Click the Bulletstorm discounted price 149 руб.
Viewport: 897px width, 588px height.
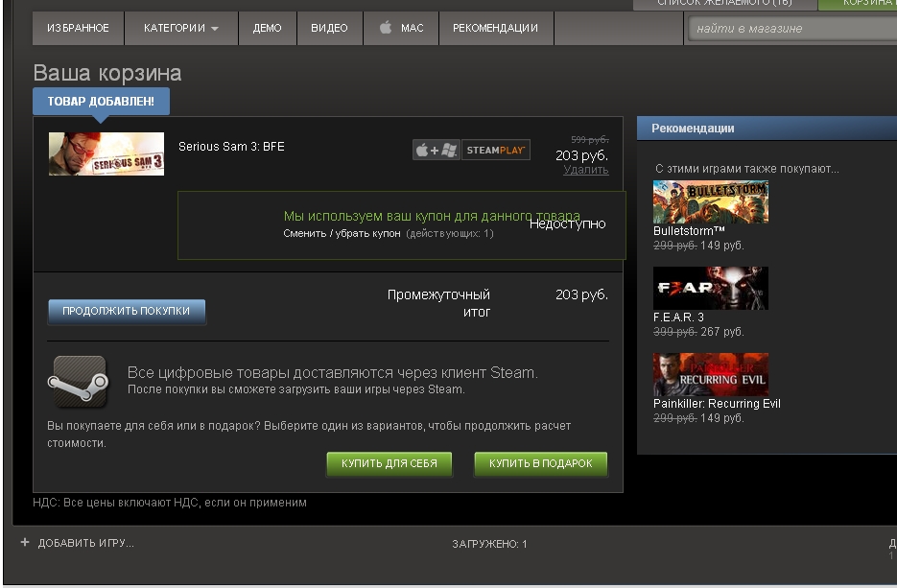click(x=722, y=246)
